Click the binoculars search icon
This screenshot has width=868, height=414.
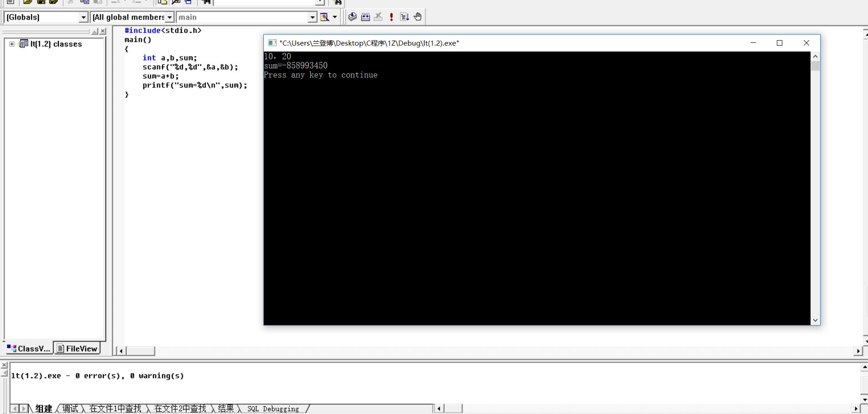[x=338, y=2]
